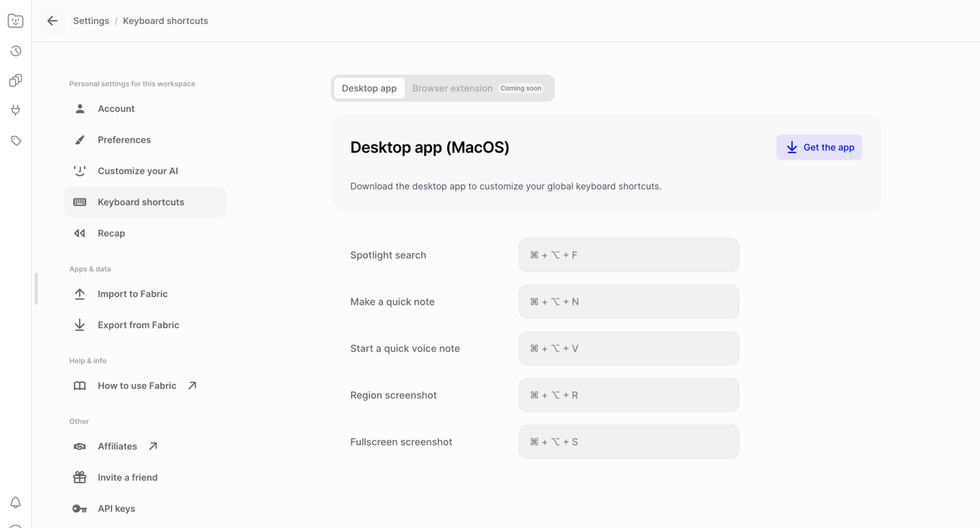The height and width of the screenshot is (528, 980).
Task: Click the Apps & data section header
Action: [90, 269]
